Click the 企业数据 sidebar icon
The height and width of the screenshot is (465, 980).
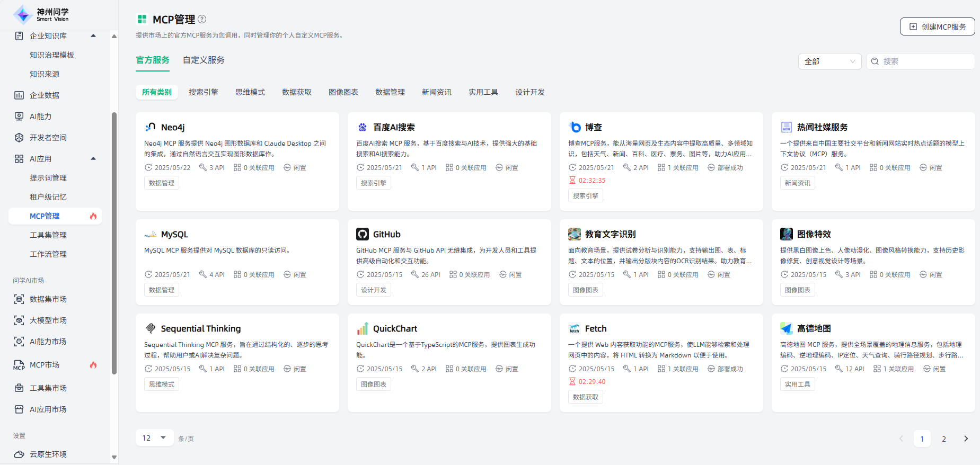click(19, 95)
